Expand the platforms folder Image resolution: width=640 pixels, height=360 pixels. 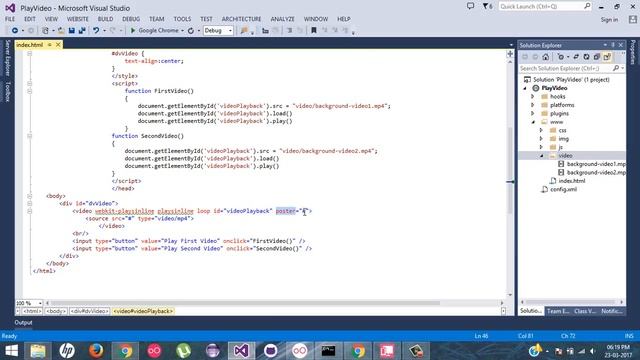[533, 105]
